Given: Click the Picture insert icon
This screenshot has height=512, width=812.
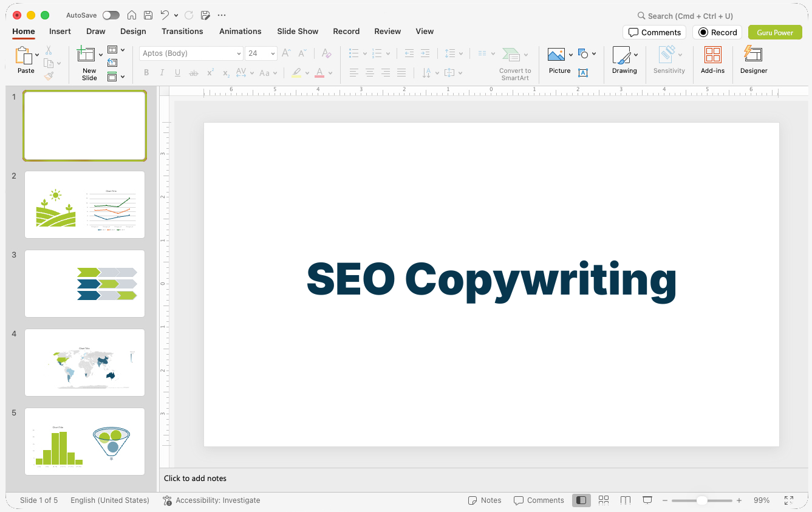Looking at the screenshot, I should click(x=556, y=55).
